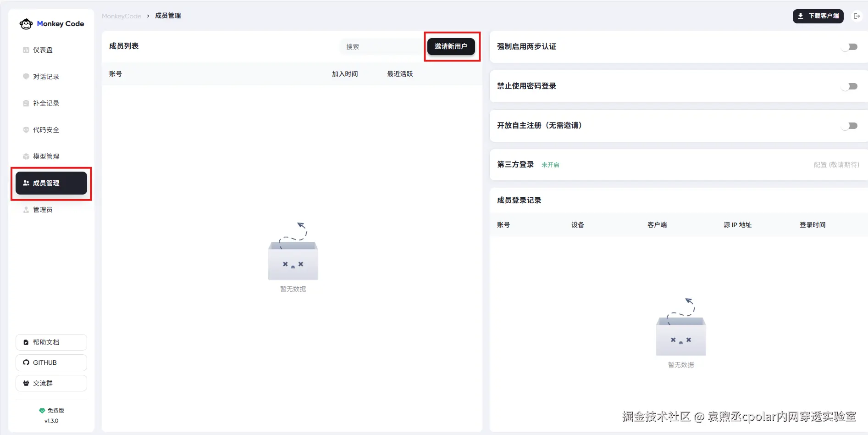Click the 补全记录 document icon
This screenshot has height=435, width=868.
26,103
